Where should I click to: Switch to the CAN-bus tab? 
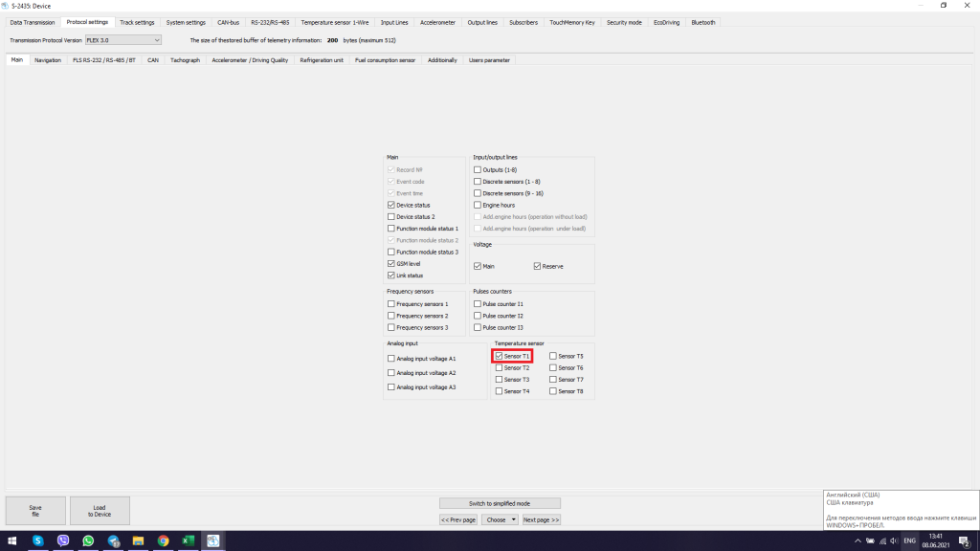click(228, 22)
